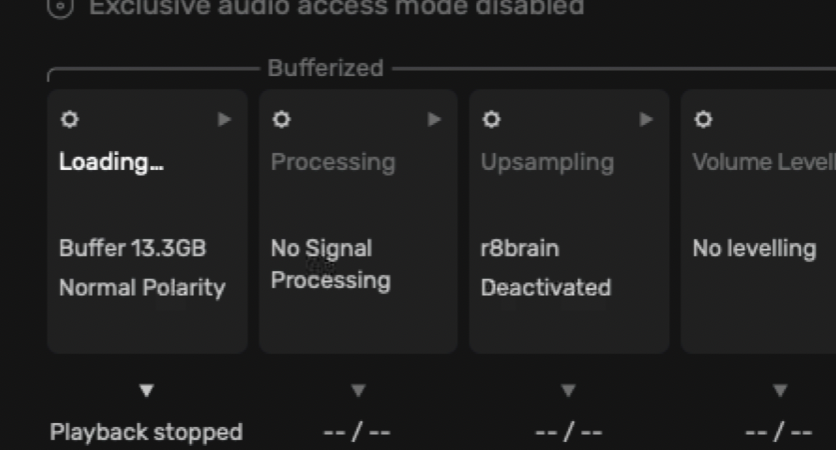The height and width of the screenshot is (450, 836).
Task: Click the play arrow on Upsampling card
Action: click(646, 119)
